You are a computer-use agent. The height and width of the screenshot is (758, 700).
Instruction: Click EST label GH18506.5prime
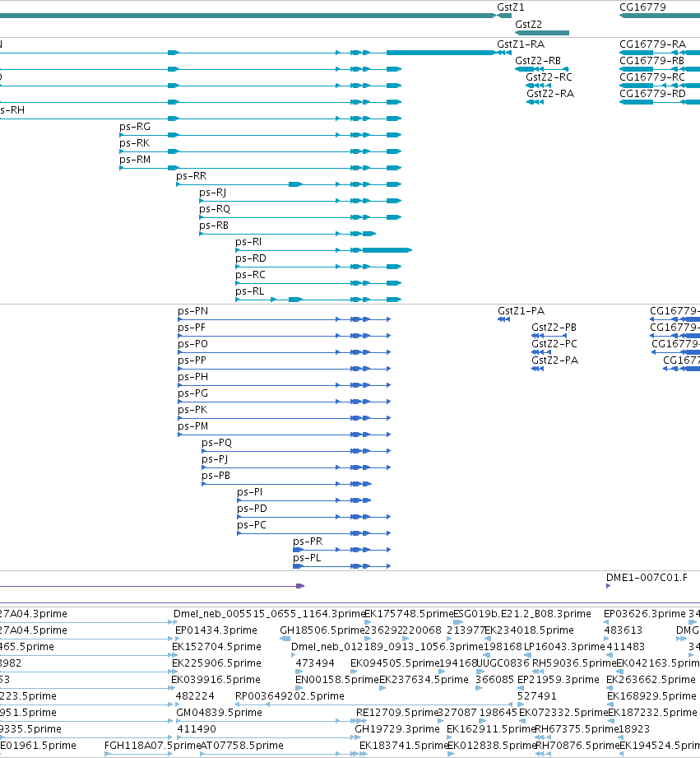pos(322,630)
